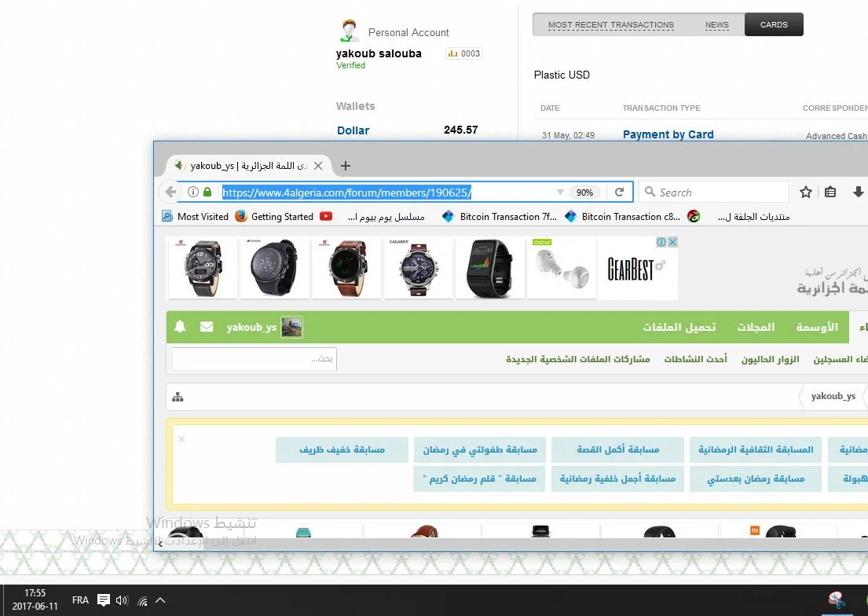Open Getting Started bookmark
This screenshot has height=616, width=868.
(x=274, y=217)
